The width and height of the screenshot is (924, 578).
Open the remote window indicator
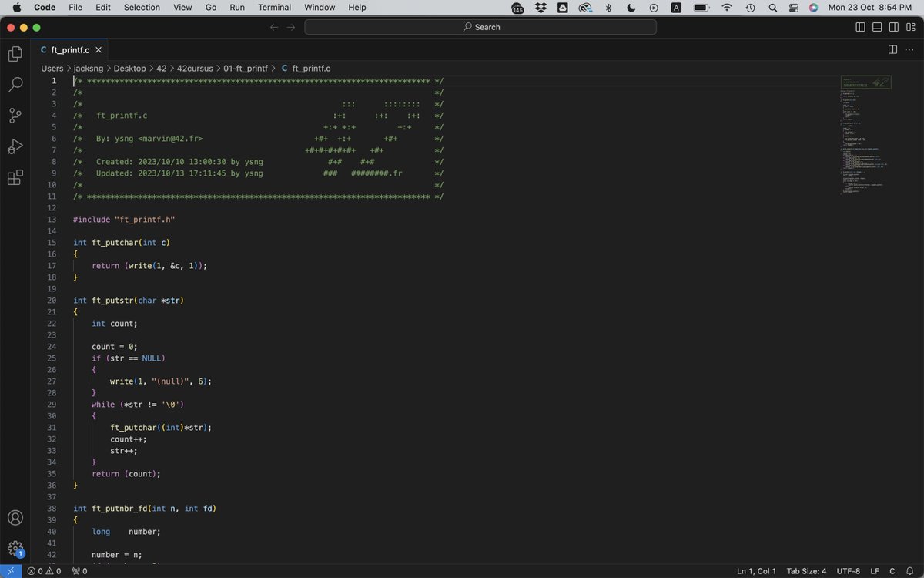point(11,571)
